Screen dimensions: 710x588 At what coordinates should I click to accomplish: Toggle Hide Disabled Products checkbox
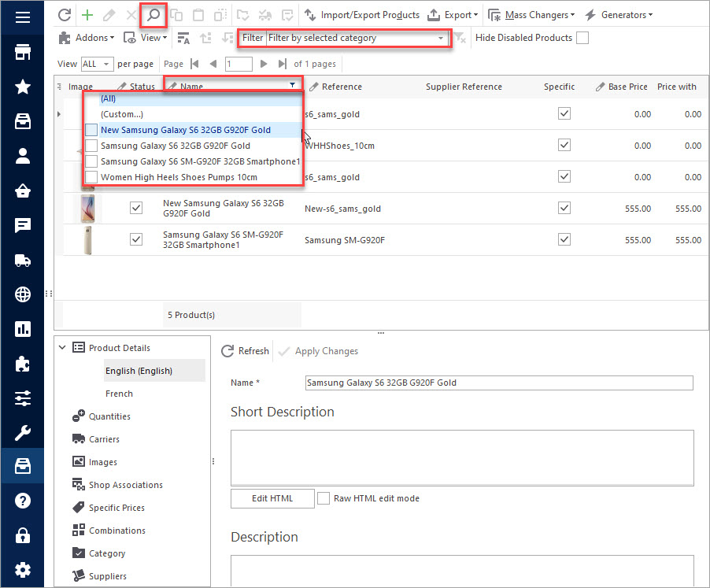point(582,38)
